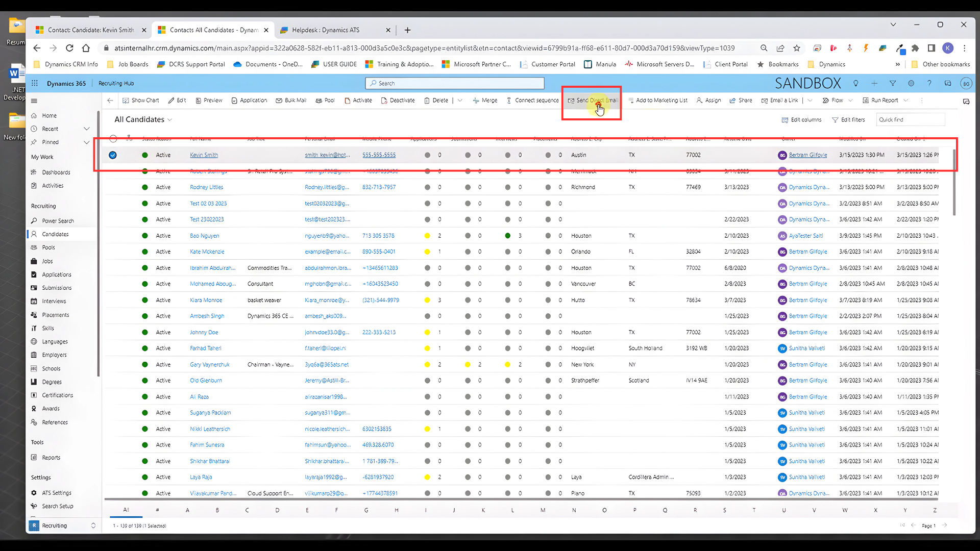This screenshot has width=980, height=551.
Task: Open the Kevin Smith candidate link
Action: pos(204,155)
